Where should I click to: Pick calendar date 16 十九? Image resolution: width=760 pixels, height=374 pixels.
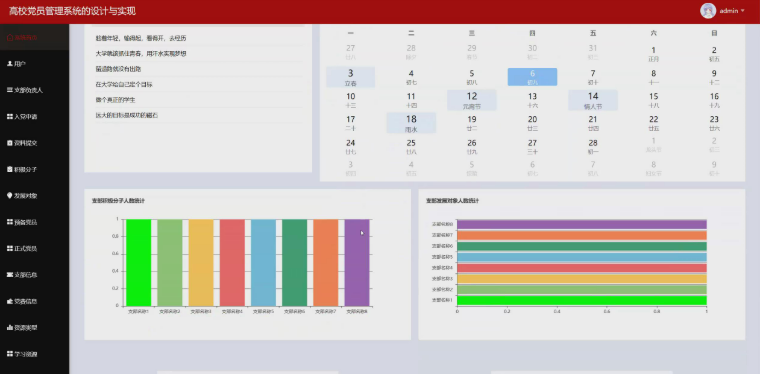pos(714,100)
